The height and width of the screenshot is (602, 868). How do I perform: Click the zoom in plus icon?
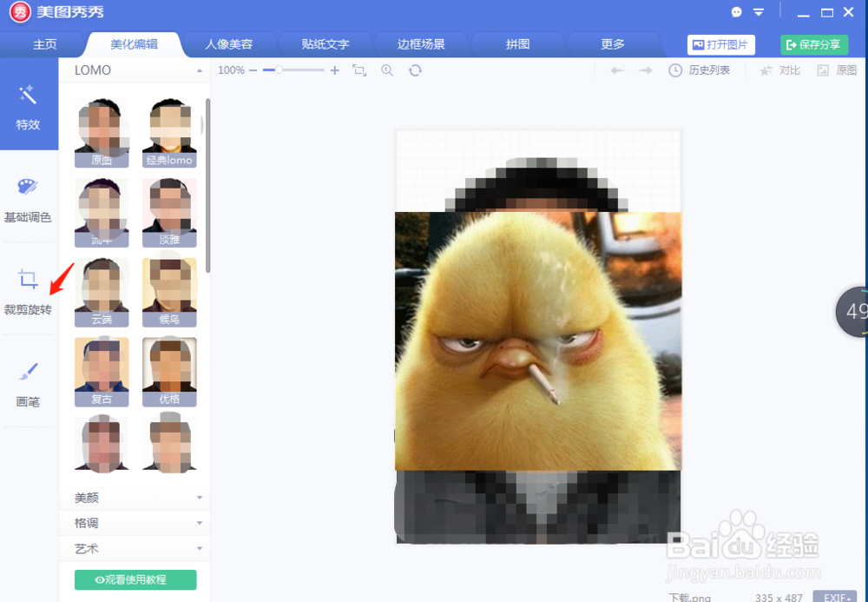[x=334, y=70]
